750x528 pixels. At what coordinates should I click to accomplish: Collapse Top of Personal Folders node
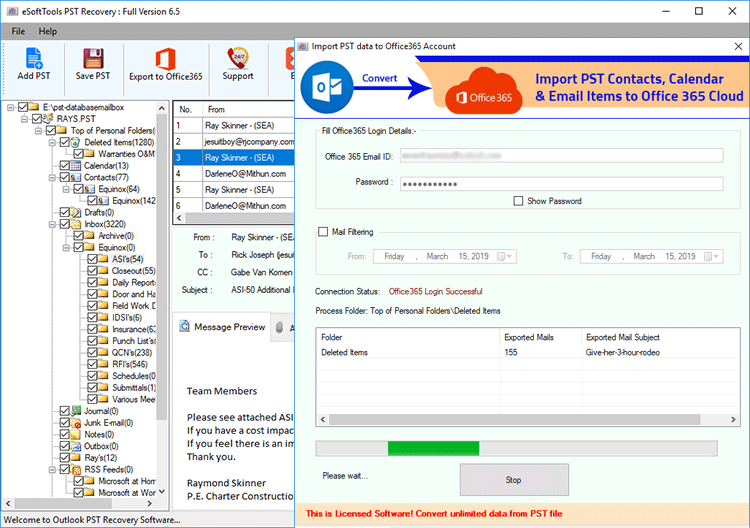[38, 131]
